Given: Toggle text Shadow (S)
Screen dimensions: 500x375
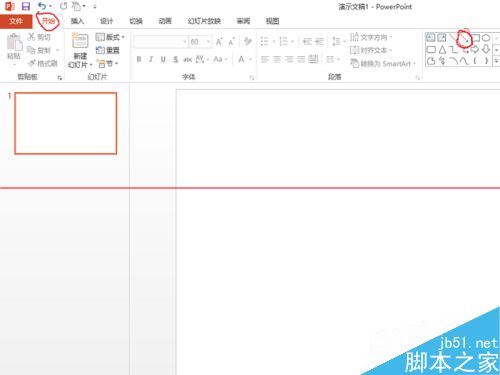Looking at the screenshot, I should pos(175,59).
